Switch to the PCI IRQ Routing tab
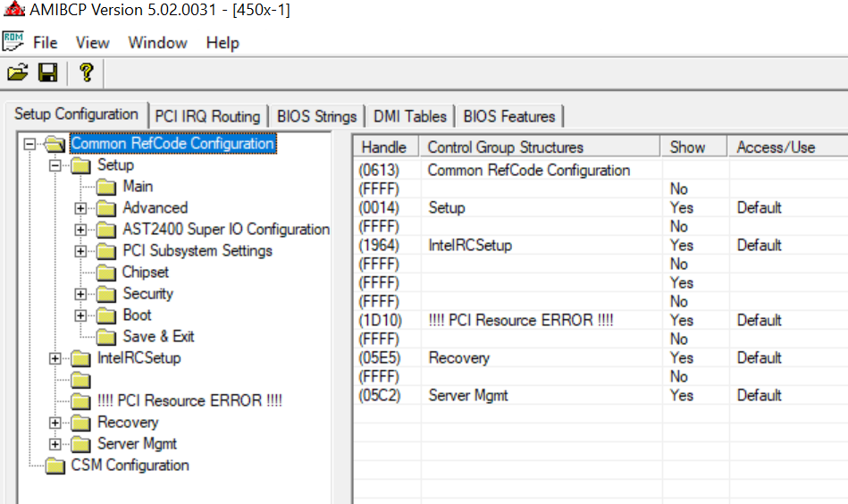The height and width of the screenshot is (504, 848). click(x=207, y=116)
